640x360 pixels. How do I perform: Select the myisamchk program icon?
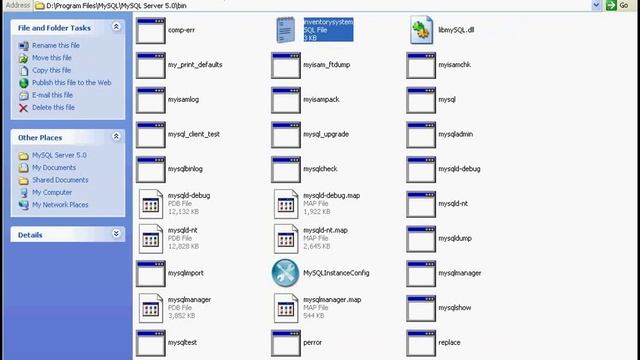(421, 65)
